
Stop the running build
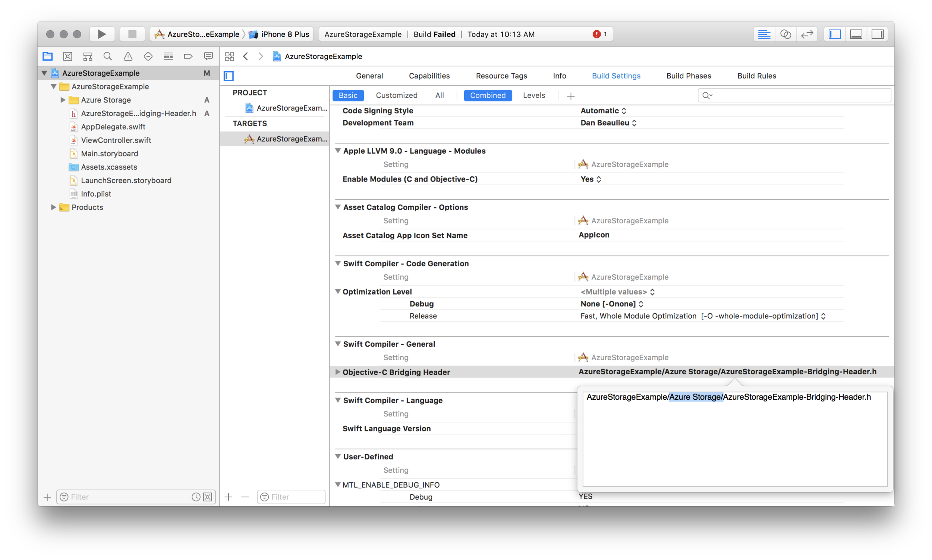coord(132,34)
